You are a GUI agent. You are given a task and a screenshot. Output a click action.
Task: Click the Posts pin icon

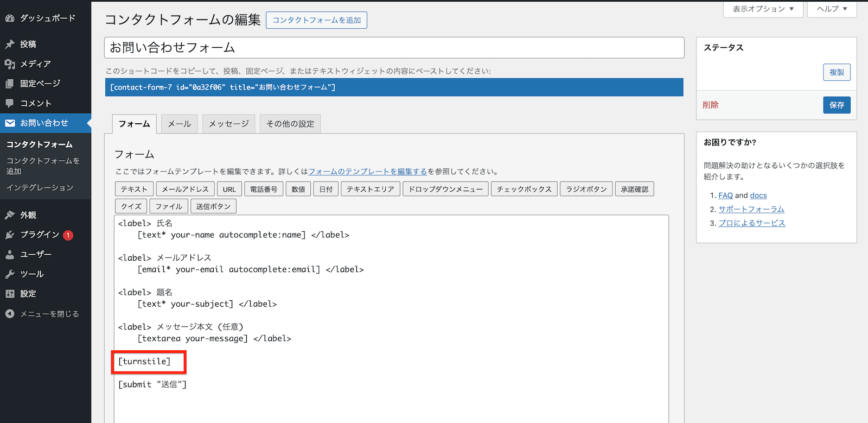10,45
